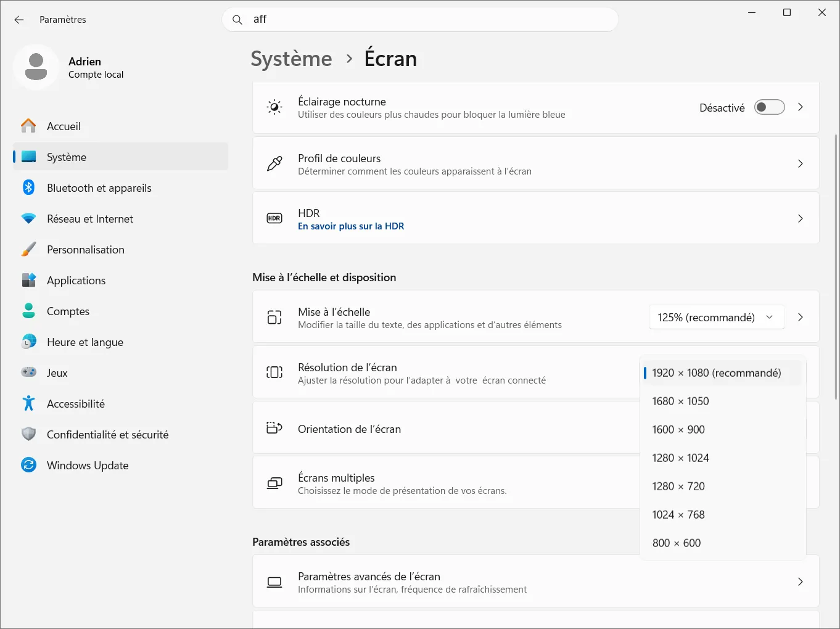Click the Mise à l'échelle icon
Screen dimensions: 840x629
click(274, 317)
